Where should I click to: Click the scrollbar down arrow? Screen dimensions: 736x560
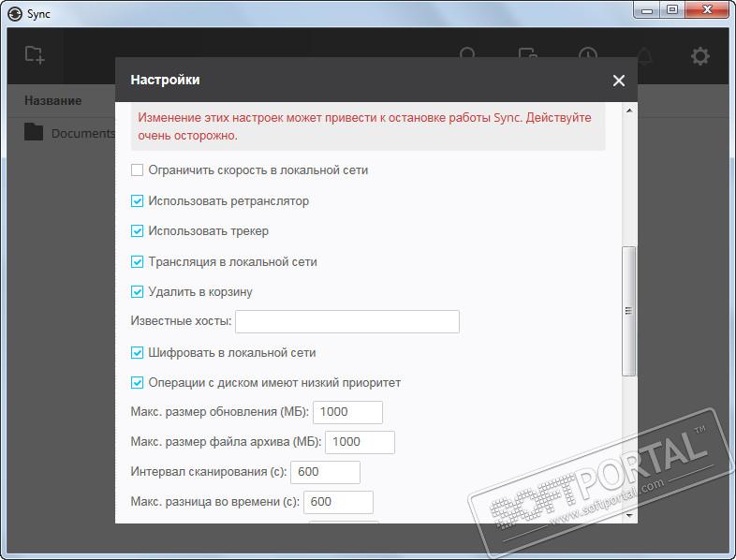click(x=629, y=515)
